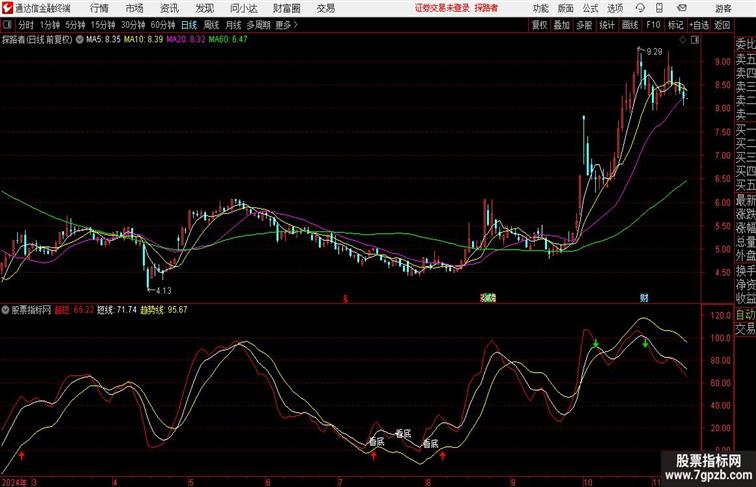Viewport: 756px width, 487px height.
Task: Switch to the 60分钟 period tab
Action: click(x=162, y=25)
